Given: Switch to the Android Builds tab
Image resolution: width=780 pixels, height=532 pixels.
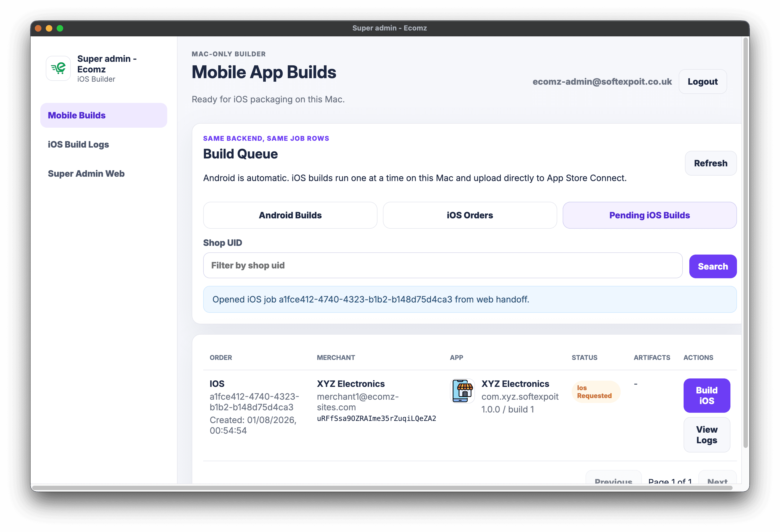Looking at the screenshot, I should 290,215.
